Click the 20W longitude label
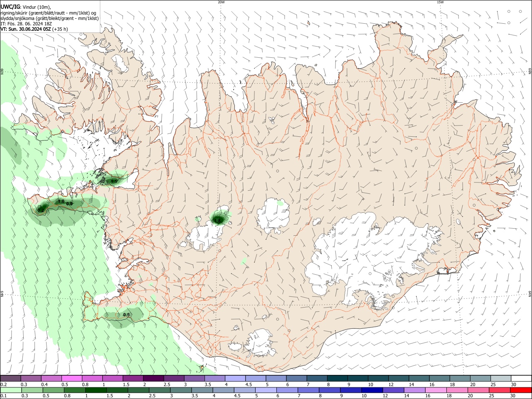532x399 pixels. [x=221, y=2]
